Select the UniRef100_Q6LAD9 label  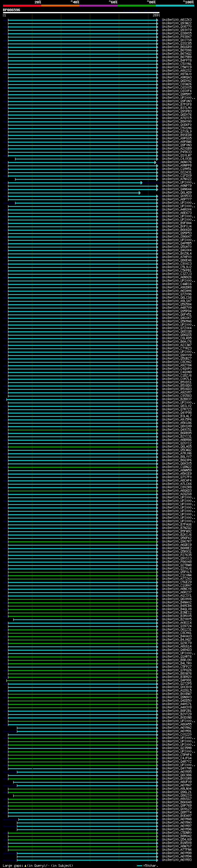pyautogui.click(x=177, y=193)
